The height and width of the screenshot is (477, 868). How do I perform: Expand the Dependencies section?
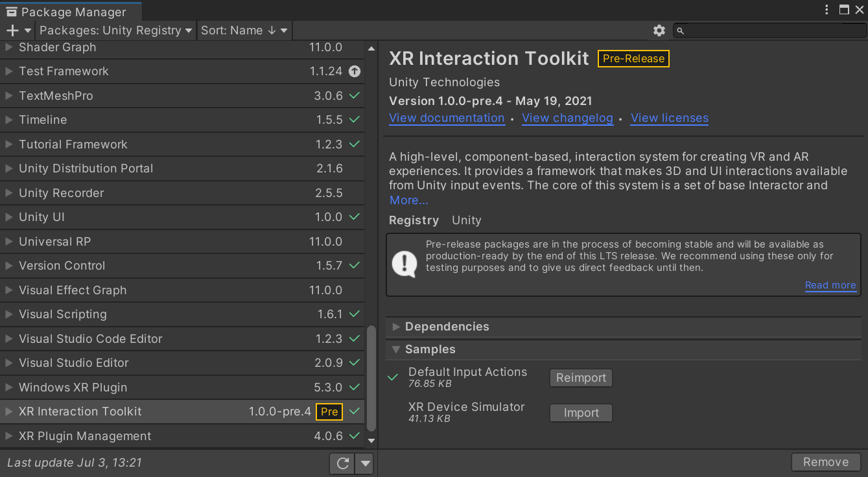396,327
